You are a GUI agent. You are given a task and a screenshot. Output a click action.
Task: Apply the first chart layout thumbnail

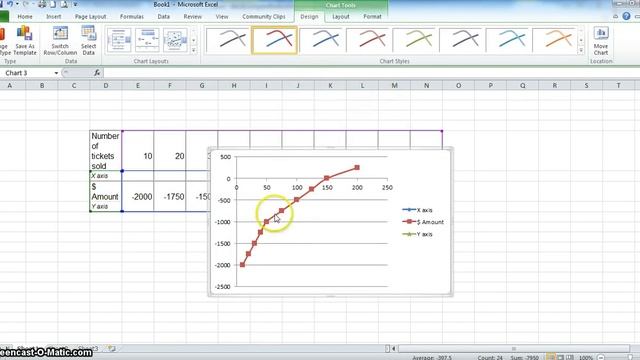point(119,40)
